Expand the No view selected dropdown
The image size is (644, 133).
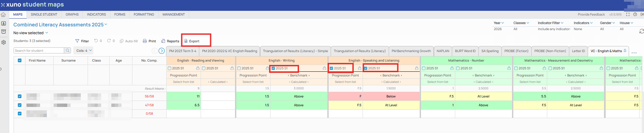31,33
